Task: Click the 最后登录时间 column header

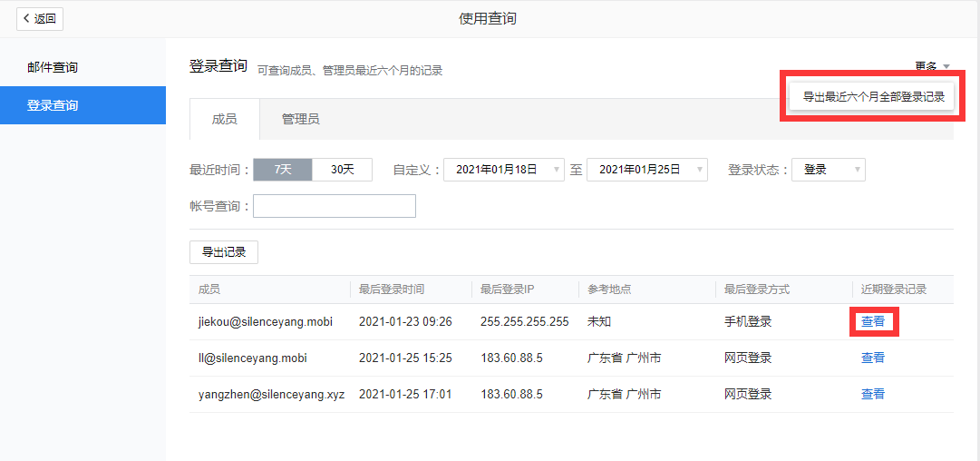Action: click(392, 289)
